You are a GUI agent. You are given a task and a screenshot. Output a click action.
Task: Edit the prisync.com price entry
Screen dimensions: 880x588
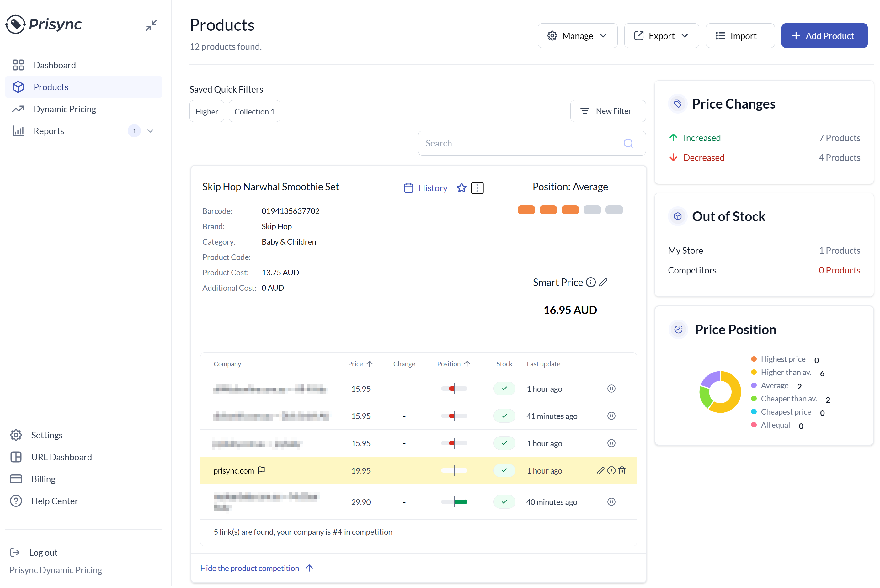[x=600, y=470]
